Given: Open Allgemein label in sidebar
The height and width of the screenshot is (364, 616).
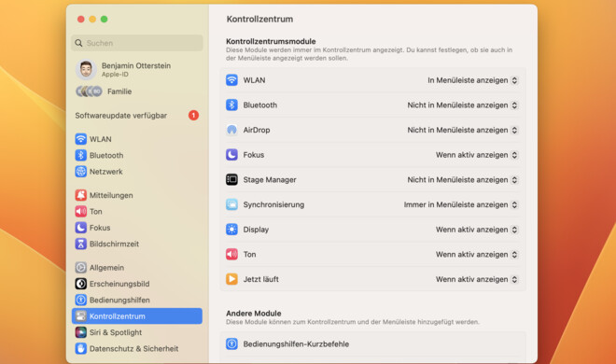Looking at the screenshot, I should [x=106, y=268].
